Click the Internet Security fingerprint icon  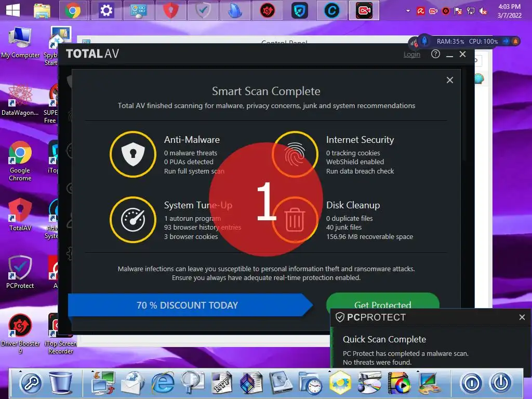tap(295, 154)
